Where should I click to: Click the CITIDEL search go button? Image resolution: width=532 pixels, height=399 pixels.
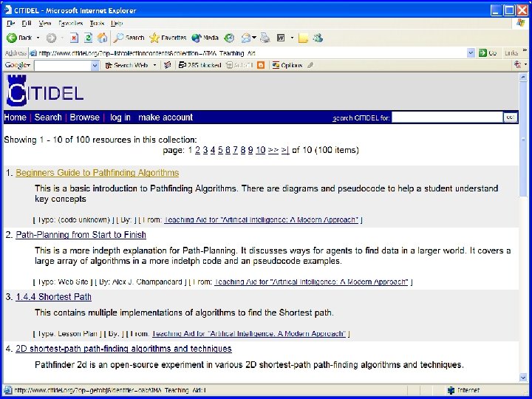[x=510, y=117]
